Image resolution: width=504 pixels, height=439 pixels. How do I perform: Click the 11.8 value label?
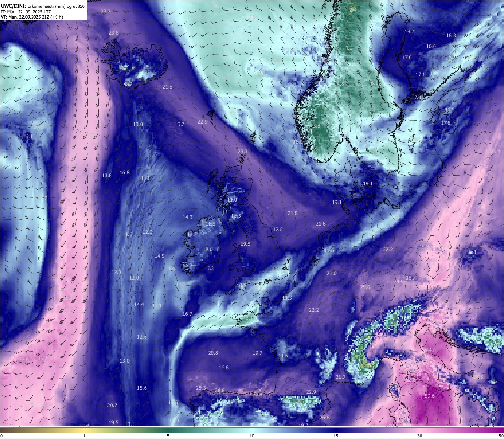(146, 179)
